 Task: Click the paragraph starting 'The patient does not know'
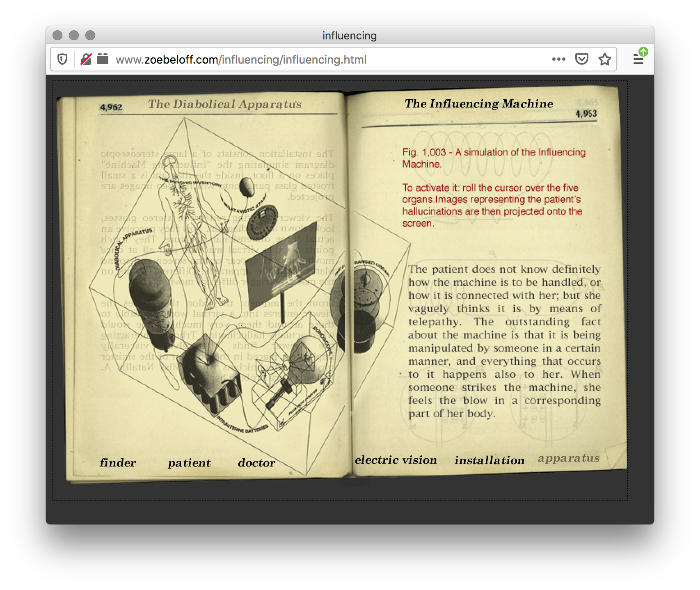[x=504, y=341]
